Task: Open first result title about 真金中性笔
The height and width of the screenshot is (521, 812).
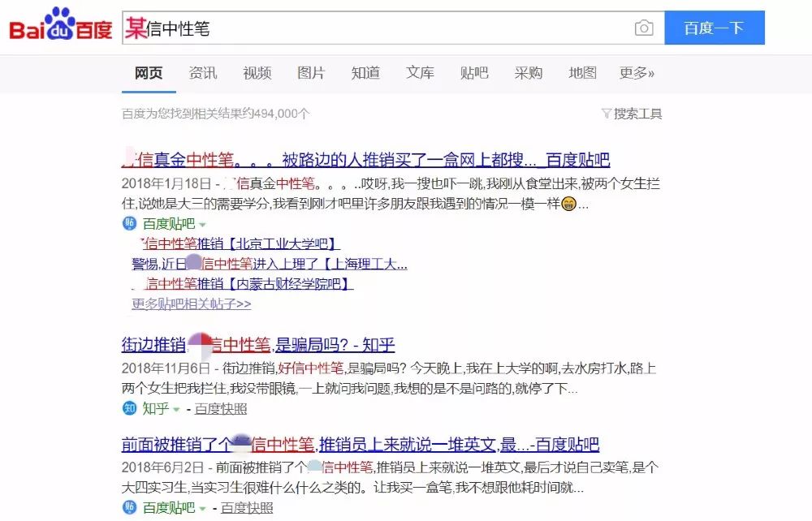Action: tap(365, 160)
